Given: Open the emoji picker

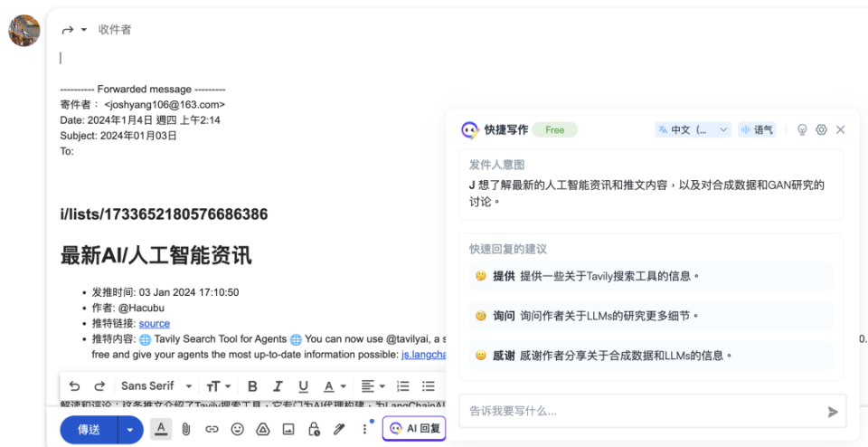Looking at the screenshot, I should click(x=238, y=429).
